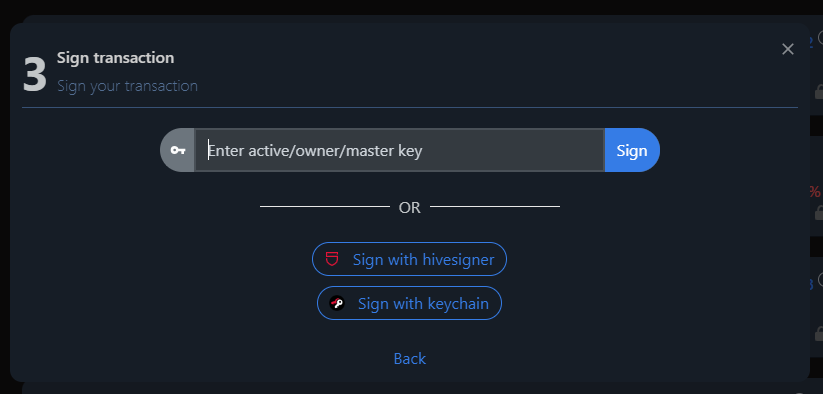Click the top-right circular info icon behind dialog

tap(819, 37)
